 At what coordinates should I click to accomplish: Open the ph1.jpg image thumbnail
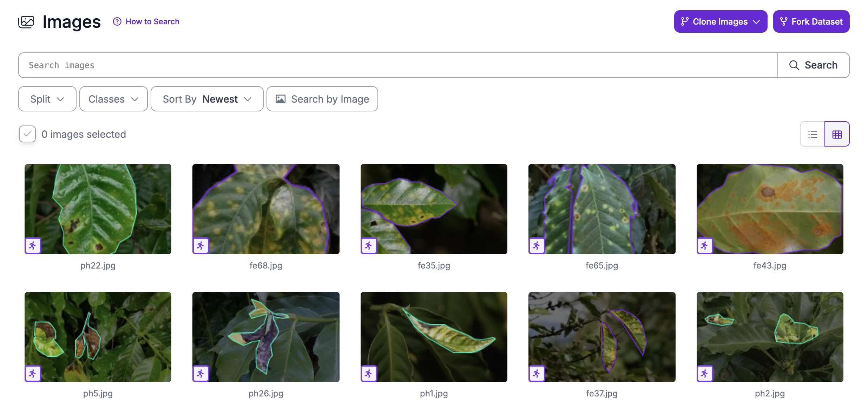pyautogui.click(x=434, y=337)
